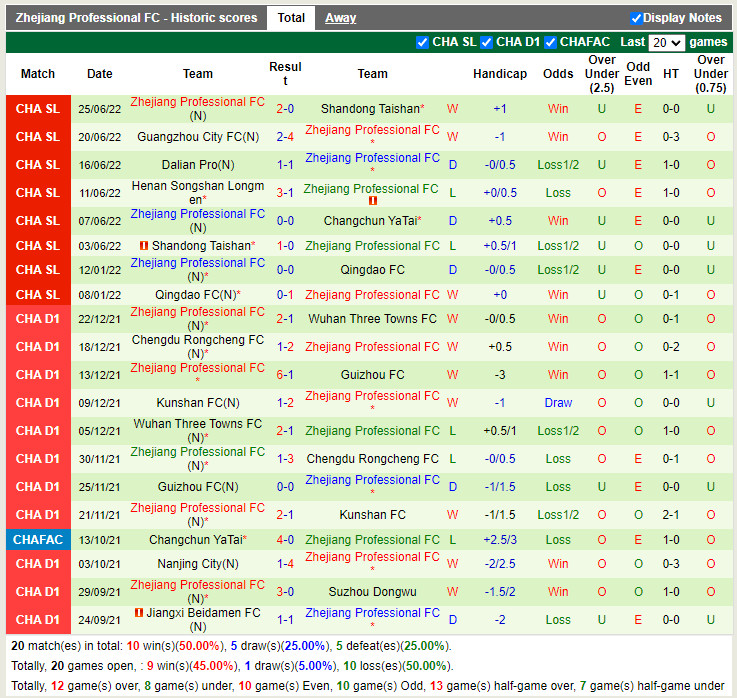Click red card icon beside Shandong Taishan
Image resolution: width=737 pixels, height=698 pixels.
coord(144,245)
